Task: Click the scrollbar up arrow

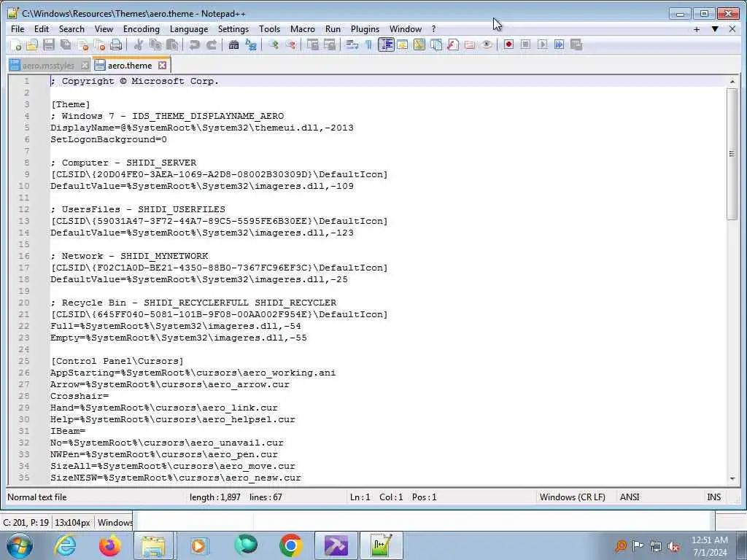Action: [x=732, y=82]
